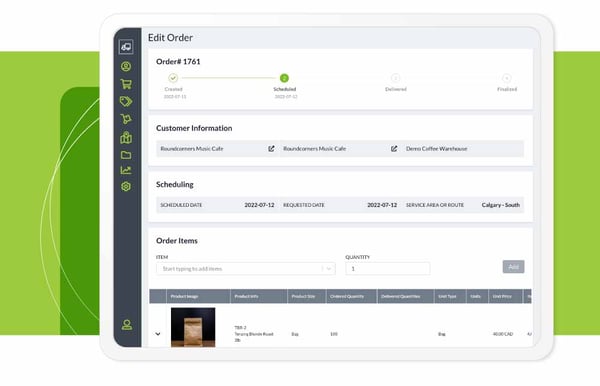The width and height of the screenshot is (600, 386).
Task: Edit the second Roundcorners Music Cafe entry
Action: click(x=394, y=148)
